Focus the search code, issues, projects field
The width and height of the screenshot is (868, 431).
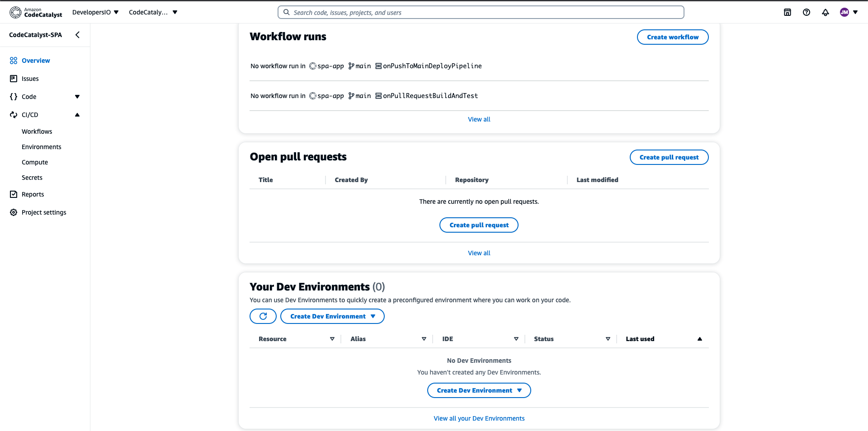pos(481,12)
